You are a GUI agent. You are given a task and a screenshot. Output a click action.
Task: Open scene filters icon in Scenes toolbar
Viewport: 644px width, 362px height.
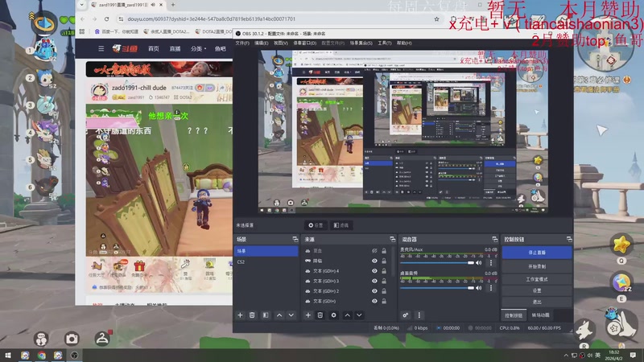(x=266, y=315)
